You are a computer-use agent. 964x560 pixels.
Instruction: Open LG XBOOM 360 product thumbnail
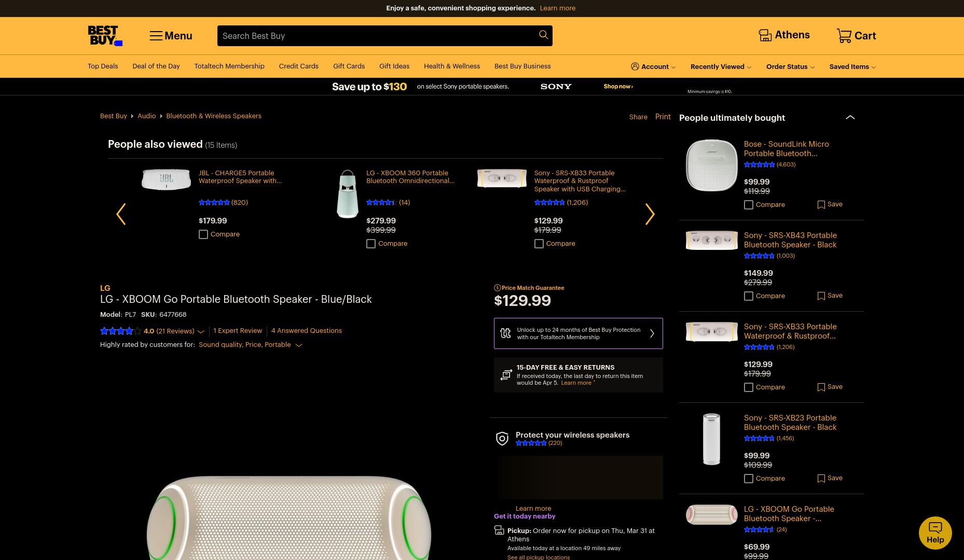pyautogui.click(x=347, y=194)
